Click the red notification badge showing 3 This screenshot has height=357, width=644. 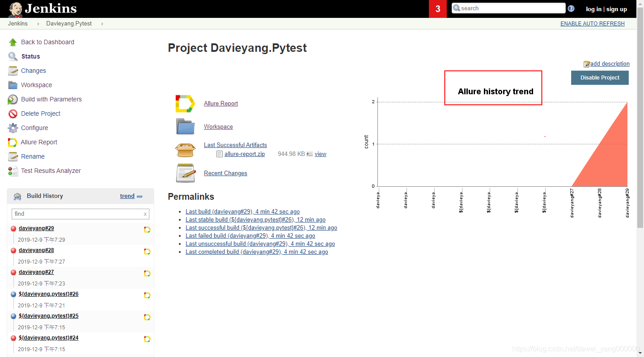click(x=438, y=9)
